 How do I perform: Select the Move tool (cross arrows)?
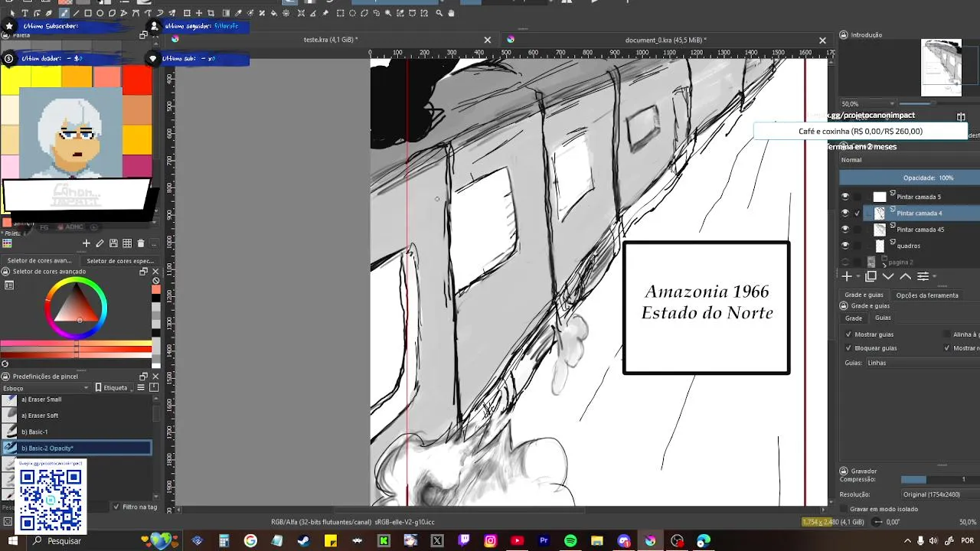coord(199,13)
